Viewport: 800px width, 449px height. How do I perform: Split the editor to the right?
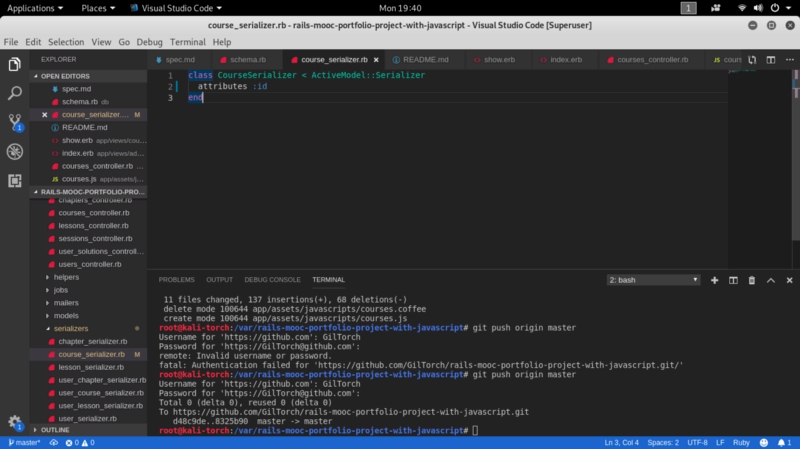(x=771, y=60)
